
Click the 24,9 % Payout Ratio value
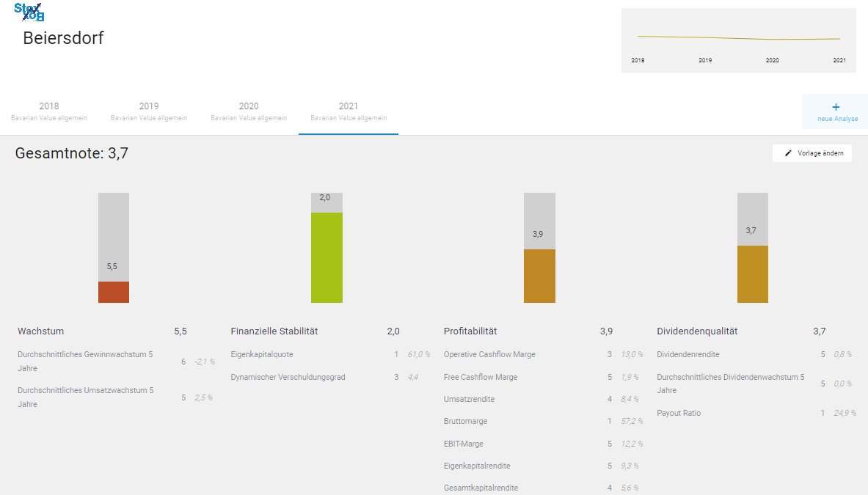[845, 413]
